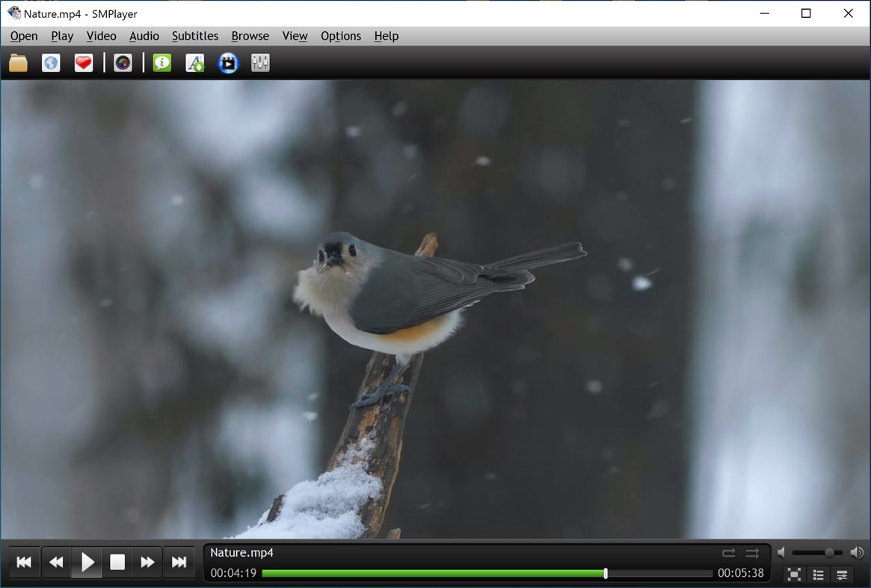
Task: Switch to fullscreen mode
Action: [x=793, y=575]
